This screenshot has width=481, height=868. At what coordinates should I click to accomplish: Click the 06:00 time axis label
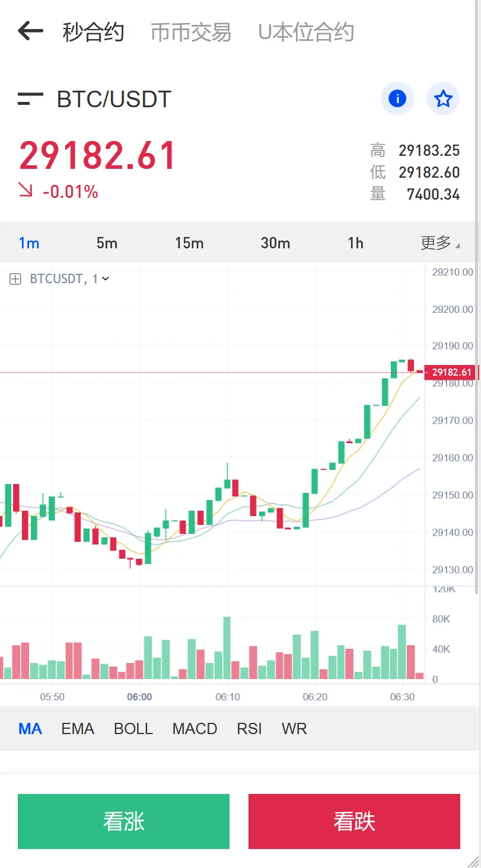[x=139, y=697]
